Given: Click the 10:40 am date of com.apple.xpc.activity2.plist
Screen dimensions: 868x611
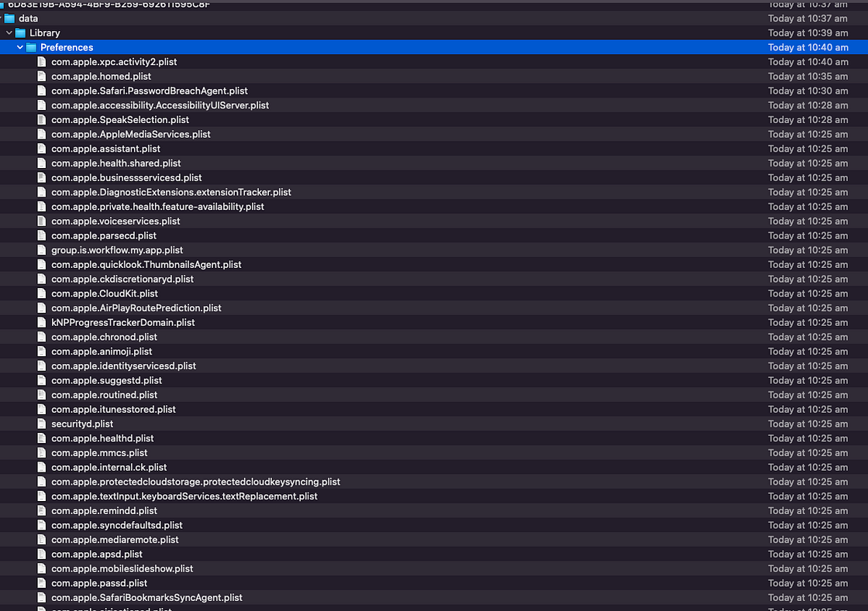Looking at the screenshot, I should [808, 62].
